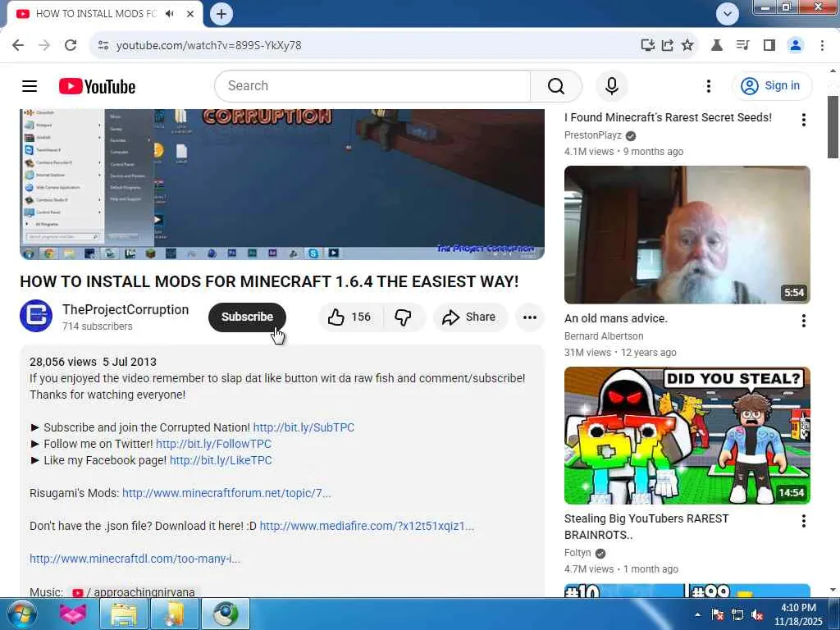Click the video player

[x=282, y=185]
